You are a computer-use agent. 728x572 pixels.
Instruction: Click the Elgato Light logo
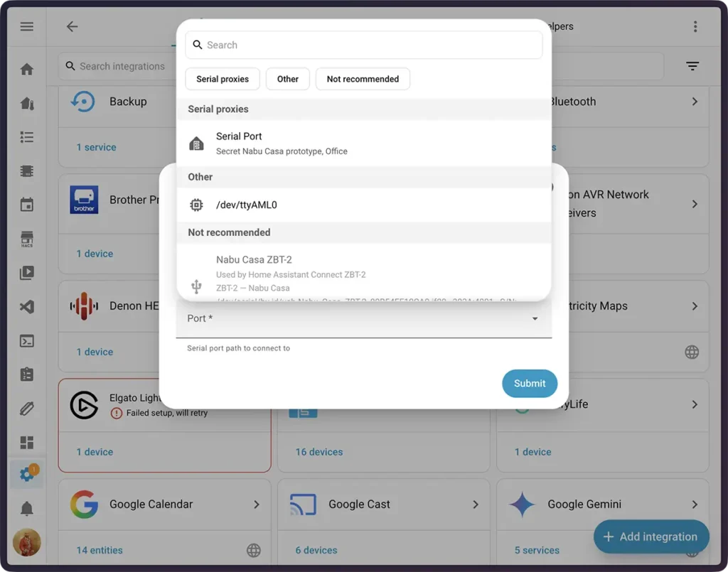click(x=84, y=404)
